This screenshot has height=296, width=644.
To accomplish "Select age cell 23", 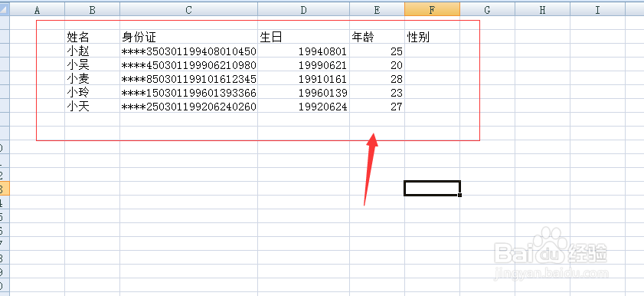I will point(377,92).
